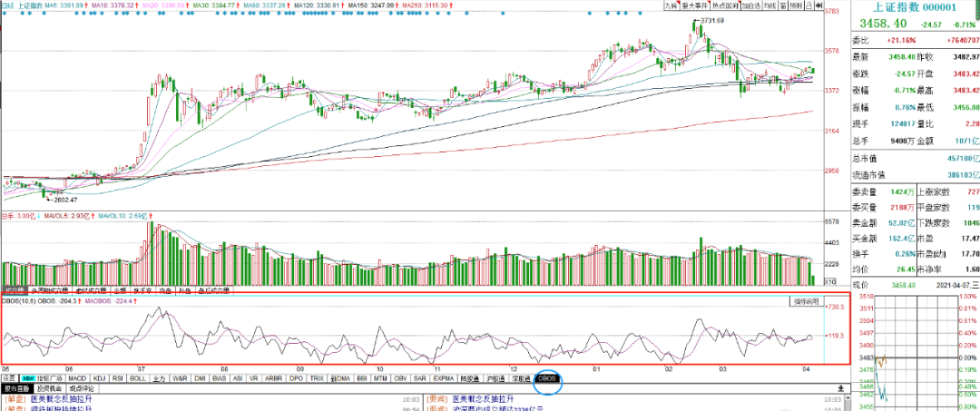Open the 九转 indicator button
This screenshot has width=980, height=411.
(x=671, y=5)
